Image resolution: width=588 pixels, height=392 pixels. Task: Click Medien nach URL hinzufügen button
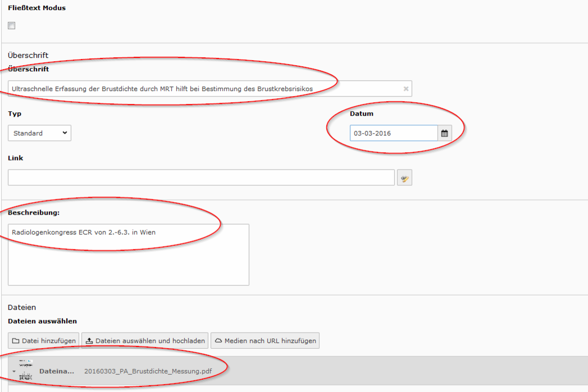(265, 341)
